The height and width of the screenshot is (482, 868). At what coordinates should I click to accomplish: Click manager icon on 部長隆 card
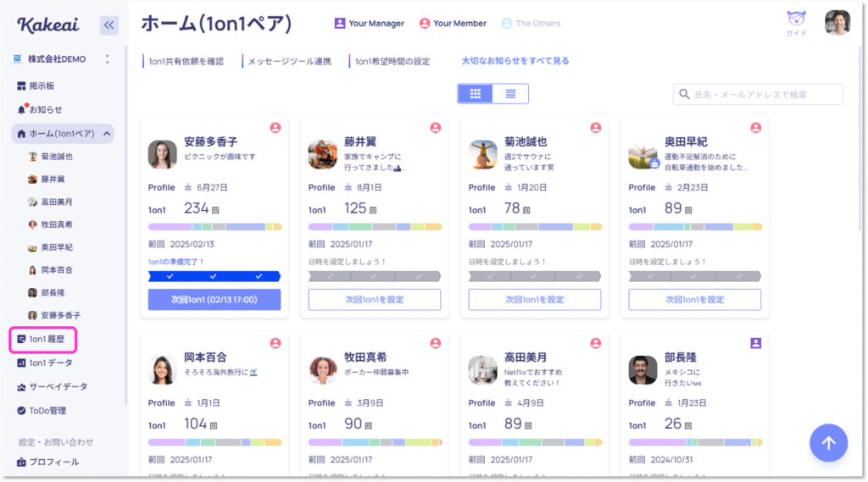[755, 343]
